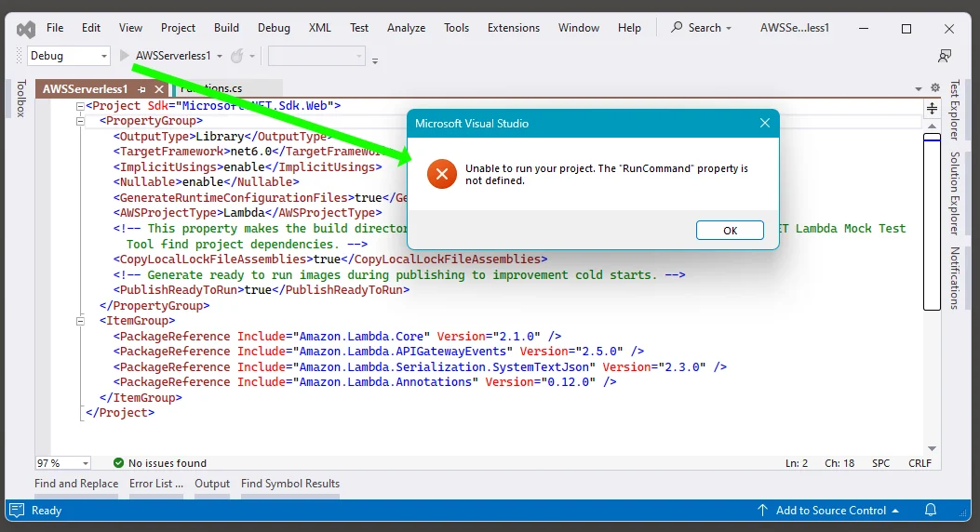Click the status bar Ready icon
980x532 pixels.
click(17, 511)
